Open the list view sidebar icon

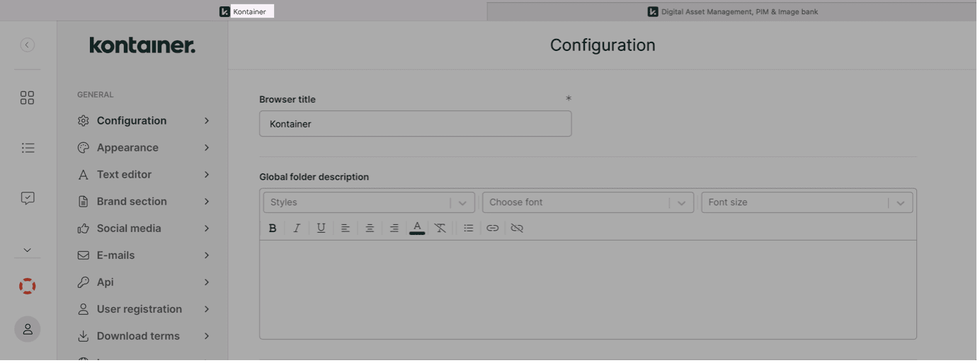[28, 149]
